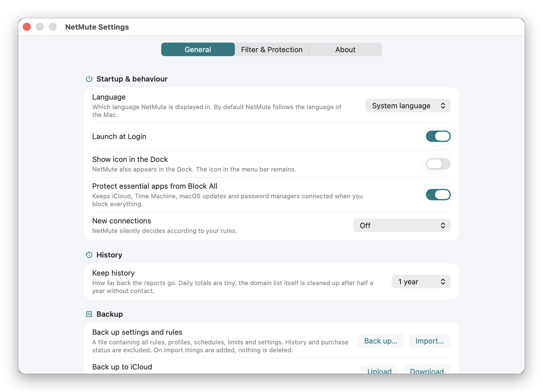Click the arrows on the 1 year selector
The image size is (543, 392).
(x=443, y=282)
